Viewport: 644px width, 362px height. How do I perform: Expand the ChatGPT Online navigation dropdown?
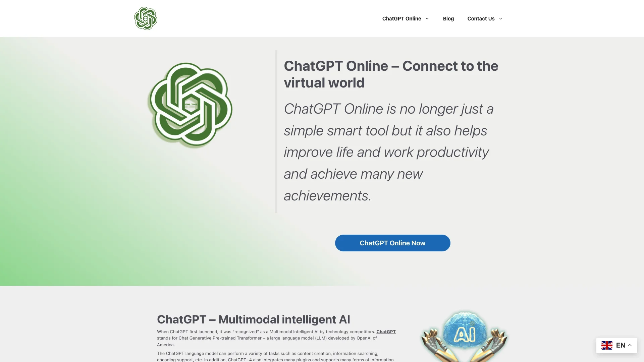(x=427, y=18)
